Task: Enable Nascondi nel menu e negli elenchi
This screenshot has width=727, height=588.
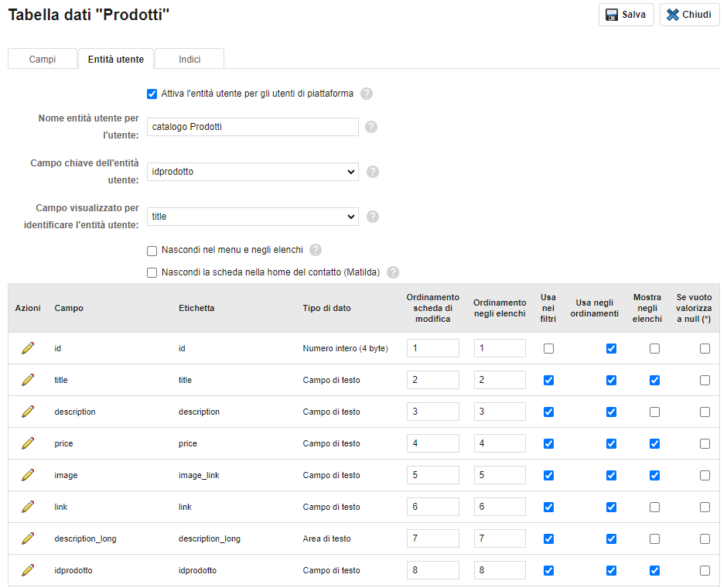Action: click(x=152, y=251)
